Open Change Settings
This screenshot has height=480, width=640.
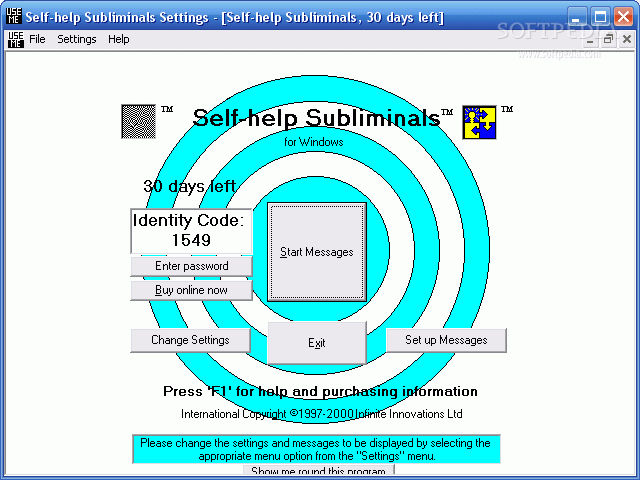(x=191, y=340)
